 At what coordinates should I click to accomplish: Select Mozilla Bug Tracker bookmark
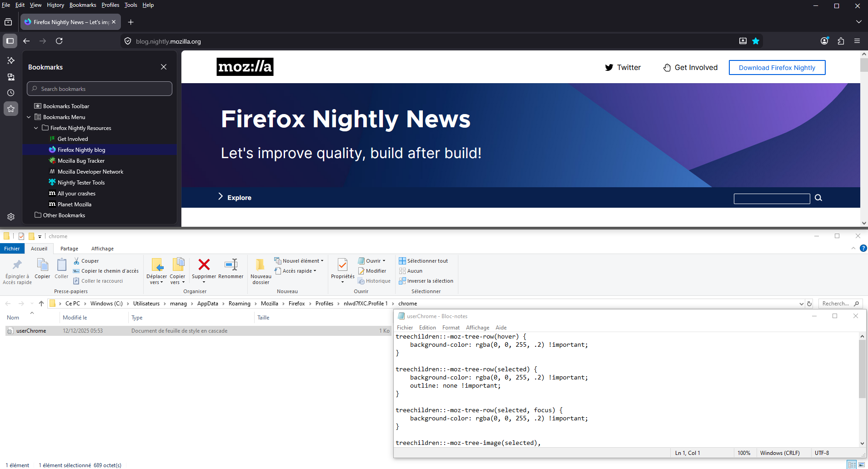tap(81, 161)
